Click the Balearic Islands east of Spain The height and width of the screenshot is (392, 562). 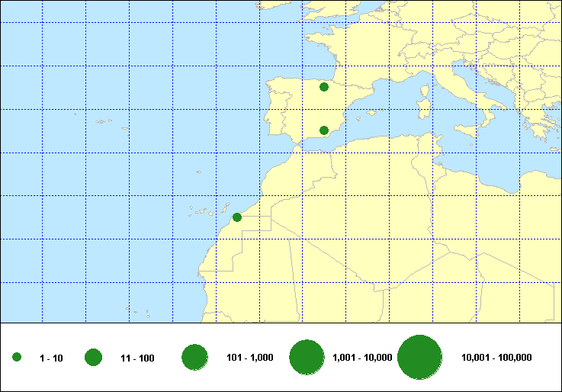[369, 114]
